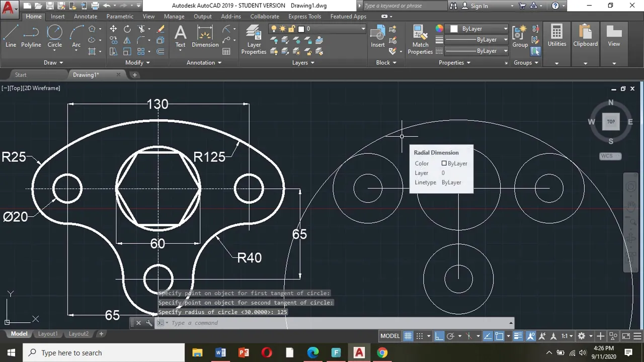
Task: Expand the Properties panel flyout
Action: pos(454,63)
